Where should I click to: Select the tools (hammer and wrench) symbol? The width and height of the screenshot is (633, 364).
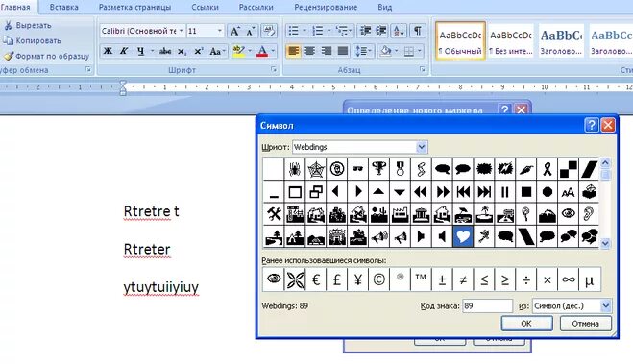pyautogui.click(x=274, y=214)
